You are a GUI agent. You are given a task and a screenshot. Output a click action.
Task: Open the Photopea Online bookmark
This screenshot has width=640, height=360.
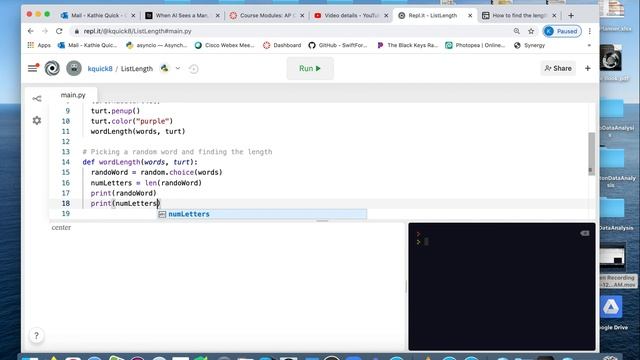[475, 45]
